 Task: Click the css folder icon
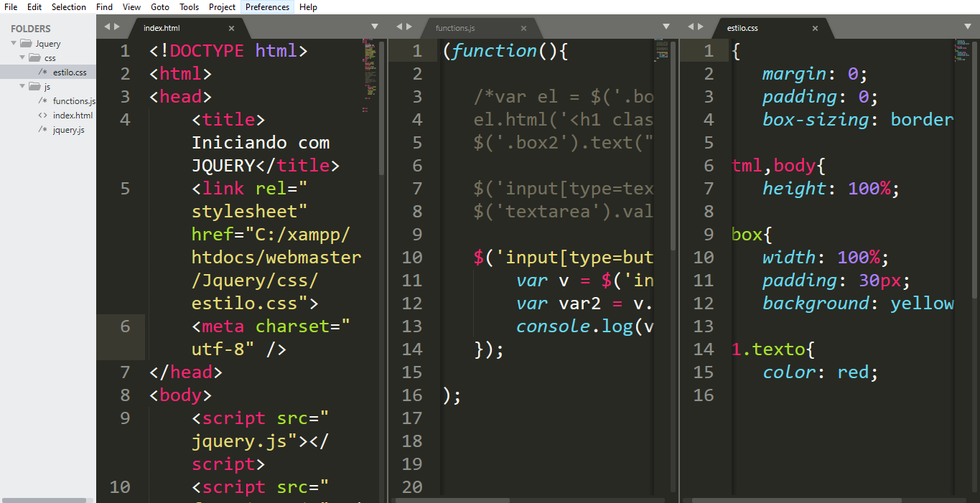pyautogui.click(x=34, y=58)
